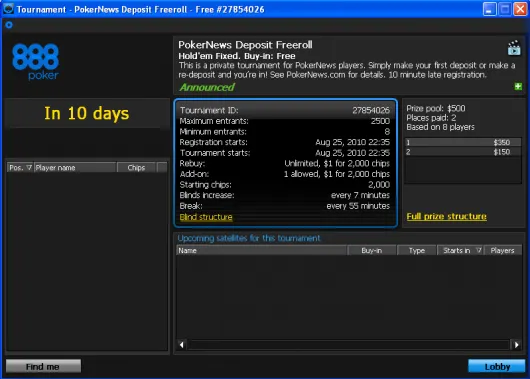Sort satellites by Buy-in column
The image size is (530, 379).
(371, 251)
